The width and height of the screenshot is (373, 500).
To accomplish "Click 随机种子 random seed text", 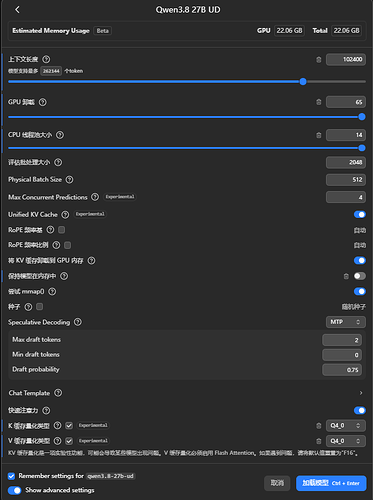I will [353, 307].
